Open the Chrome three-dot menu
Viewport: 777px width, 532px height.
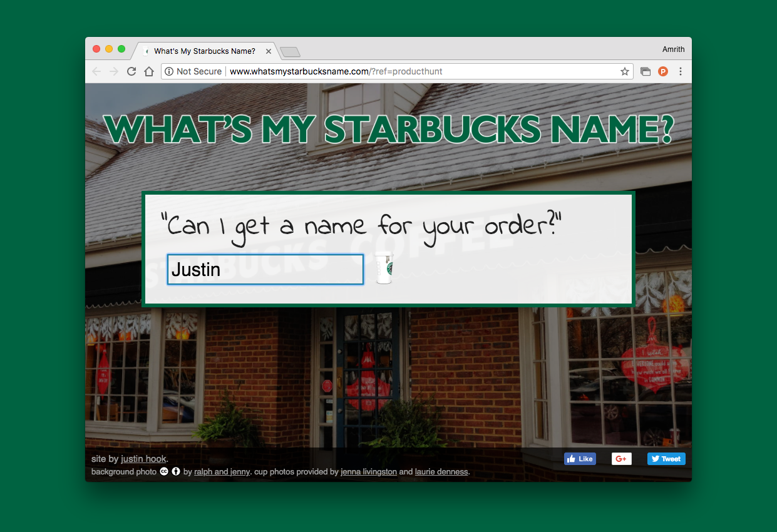coord(681,71)
